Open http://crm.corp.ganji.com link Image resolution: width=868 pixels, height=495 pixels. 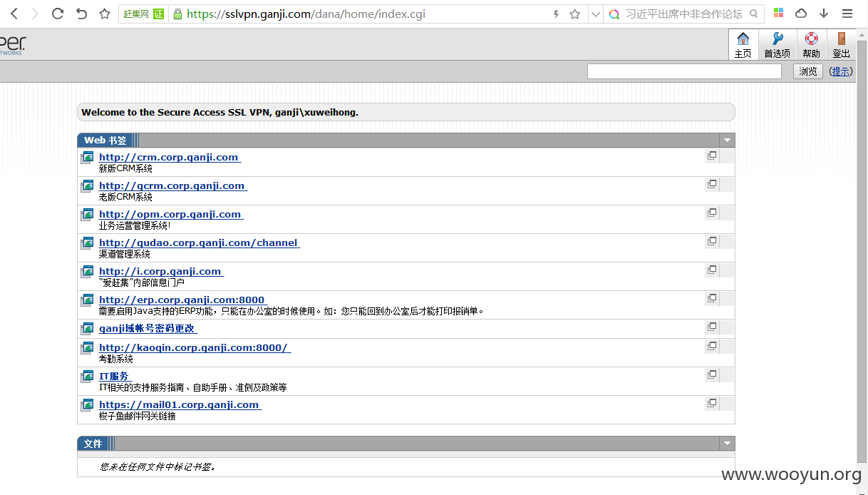click(x=170, y=157)
